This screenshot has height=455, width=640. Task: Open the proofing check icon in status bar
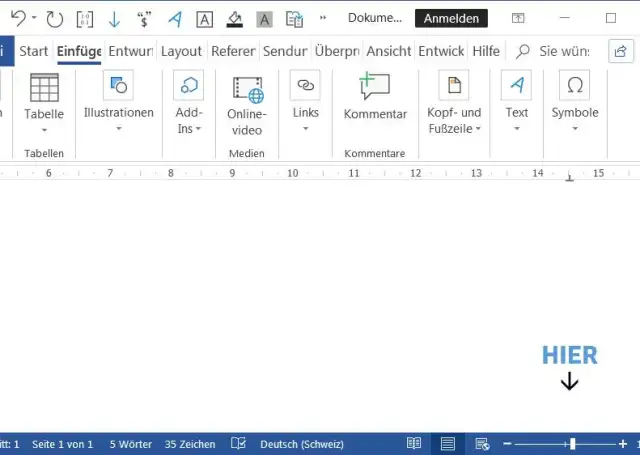(238, 444)
